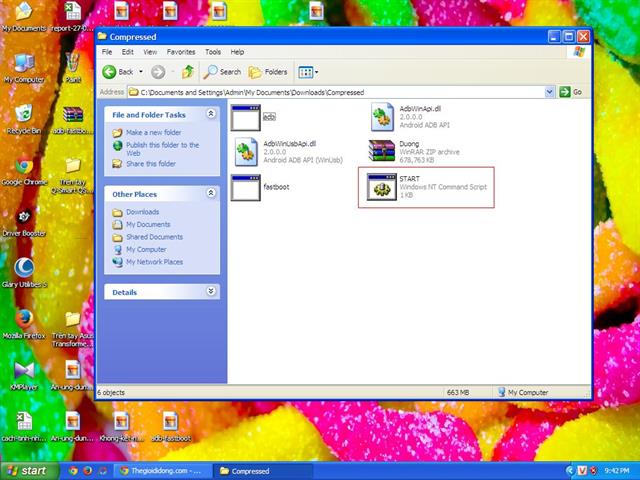640x480 pixels.
Task: Open the File menu
Action: click(x=107, y=52)
